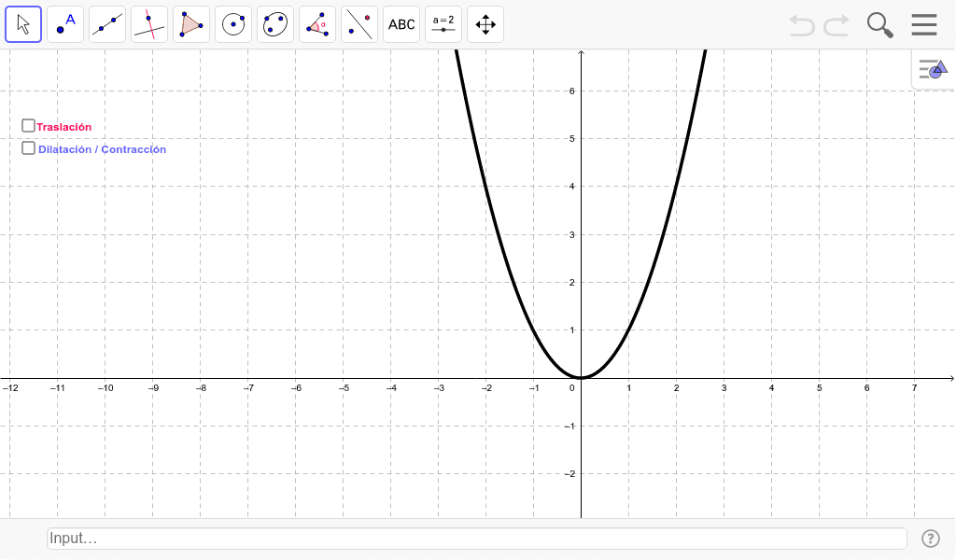Enable the Traslación checkbox
Viewport: 956px width, 560px height.
[x=28, y=125]
